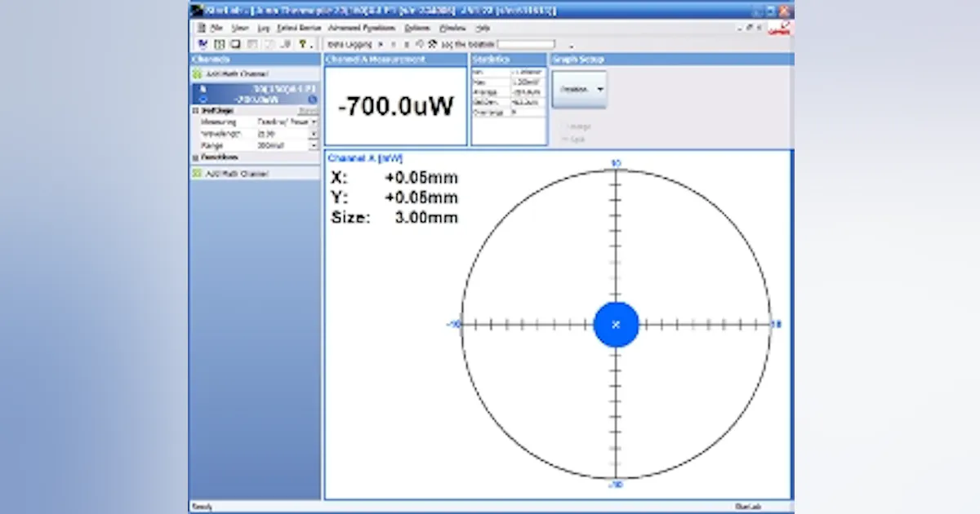Click the Max row in Statistics

(x=508, y=82)
